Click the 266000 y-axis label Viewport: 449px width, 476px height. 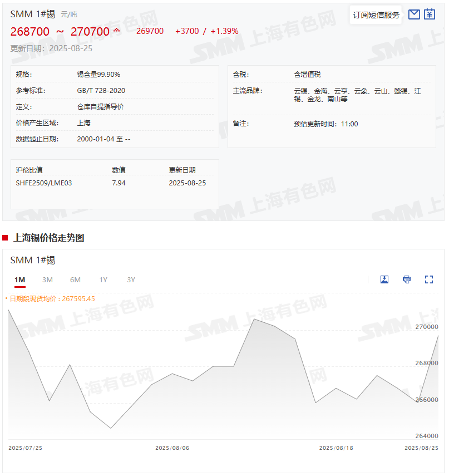427,400
